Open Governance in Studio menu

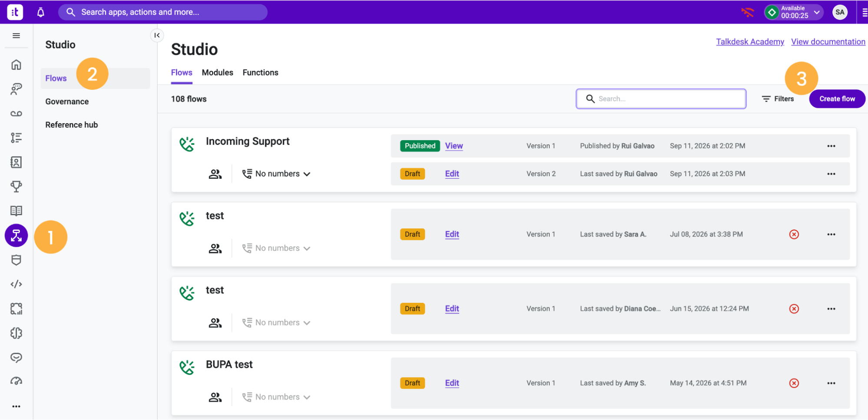pyautogui.click(x=67, y=102)
